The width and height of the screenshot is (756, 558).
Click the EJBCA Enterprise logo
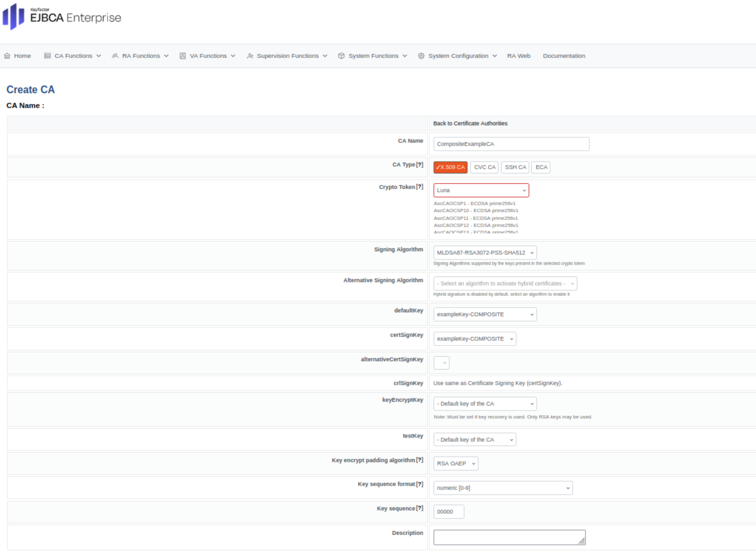coord(62,17)
